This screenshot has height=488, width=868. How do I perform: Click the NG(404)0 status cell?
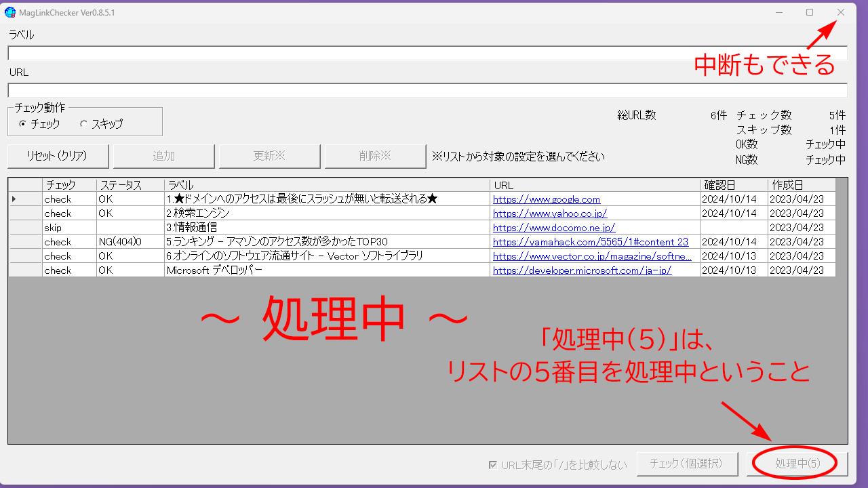(130, 242)
